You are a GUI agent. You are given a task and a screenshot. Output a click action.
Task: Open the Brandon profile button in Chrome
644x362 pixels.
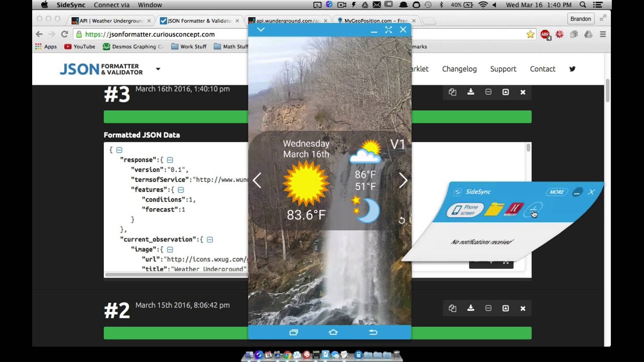tap(581, 19)
